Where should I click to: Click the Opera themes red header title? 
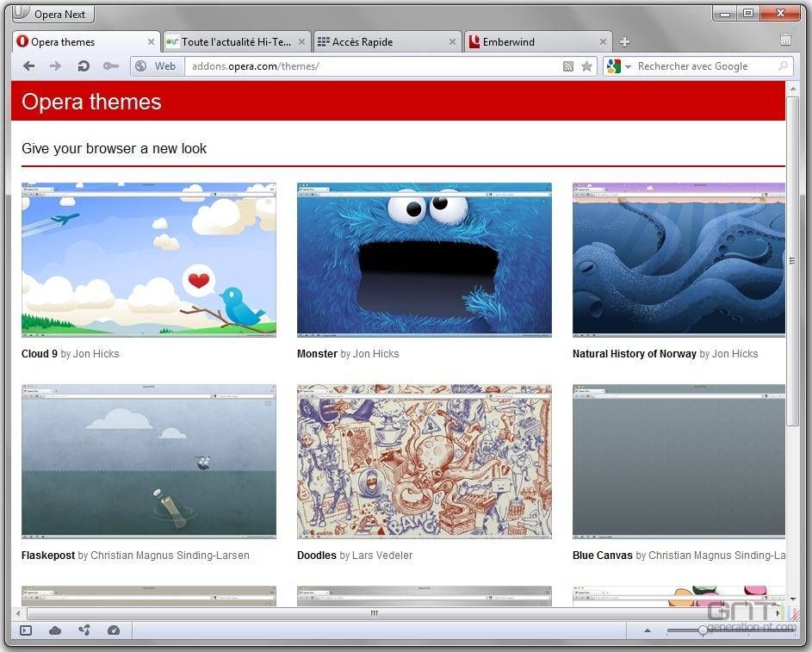pos(91,102)
